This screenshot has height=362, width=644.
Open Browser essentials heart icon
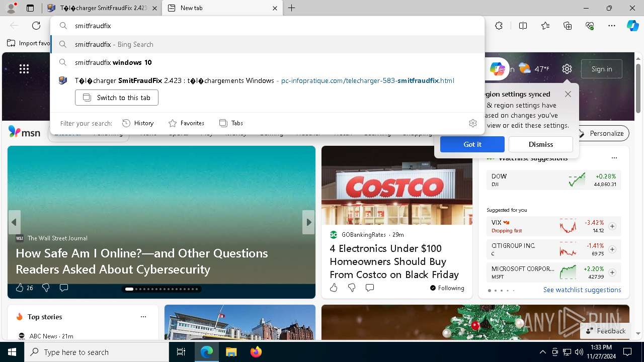(x=590, y=26)
